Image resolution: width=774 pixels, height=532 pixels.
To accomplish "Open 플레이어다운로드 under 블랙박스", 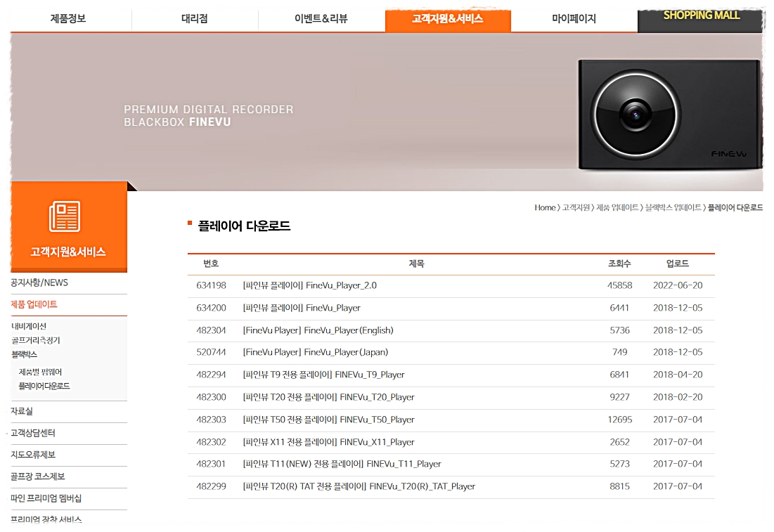I will click(x=44, y=386).
